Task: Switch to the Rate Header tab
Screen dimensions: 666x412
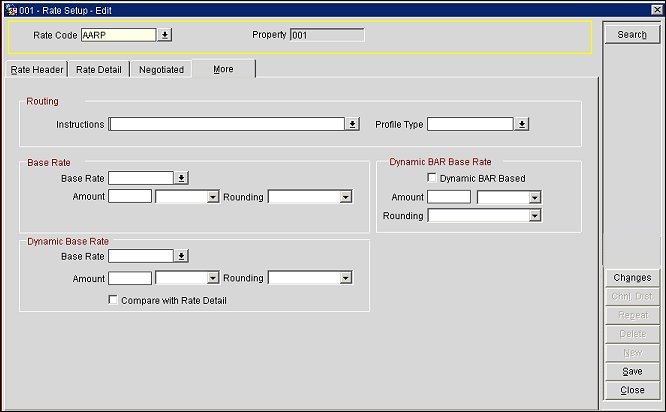Action: coord(36,70)
